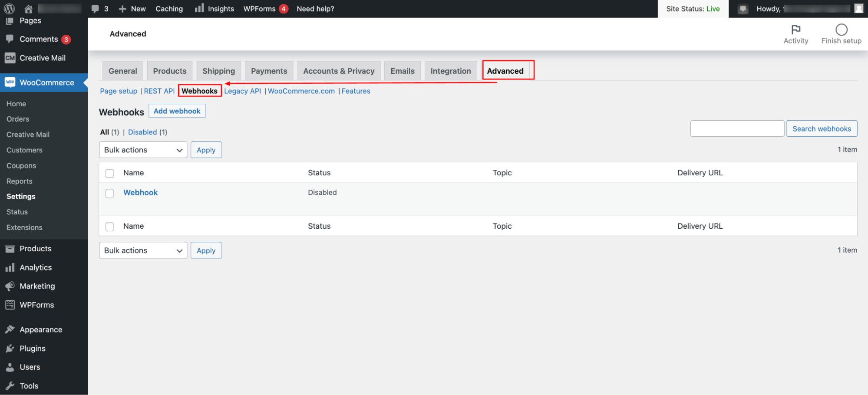Open the WPForms notifications icon in admin bar
This screenshot has height=395, width=868.
(x=284, y=8)
